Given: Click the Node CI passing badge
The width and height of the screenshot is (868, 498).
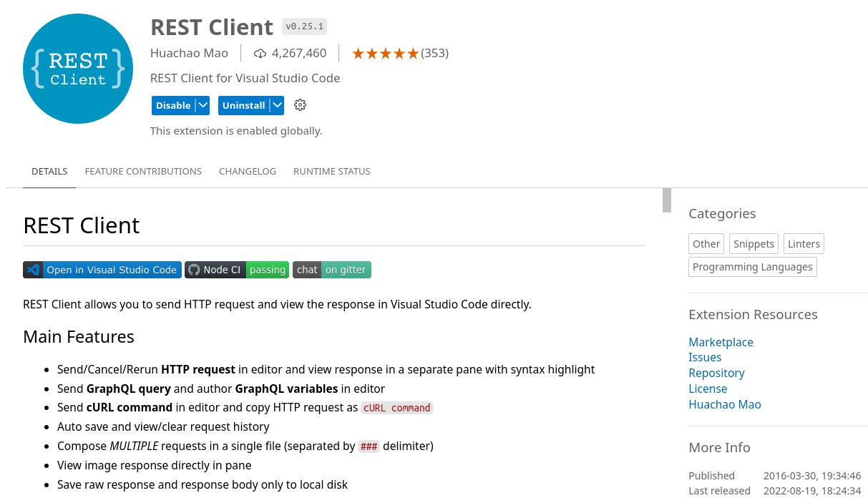Looking at the screenshot, I should pyautogui.click(x=237, y=270).
